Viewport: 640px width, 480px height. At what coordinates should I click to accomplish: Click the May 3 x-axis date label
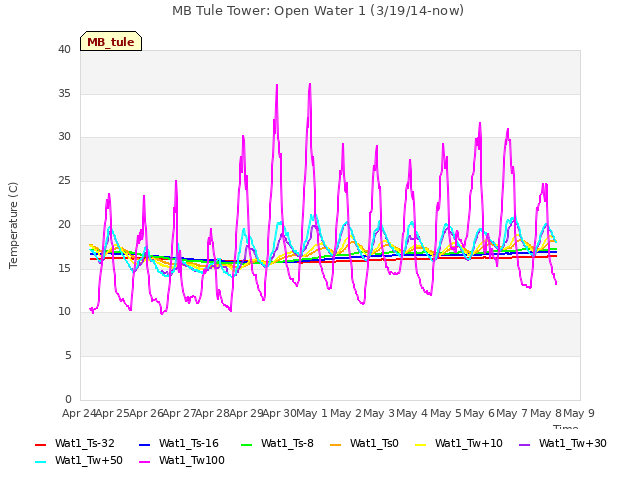pyautogui.click(x=379, y=413)
